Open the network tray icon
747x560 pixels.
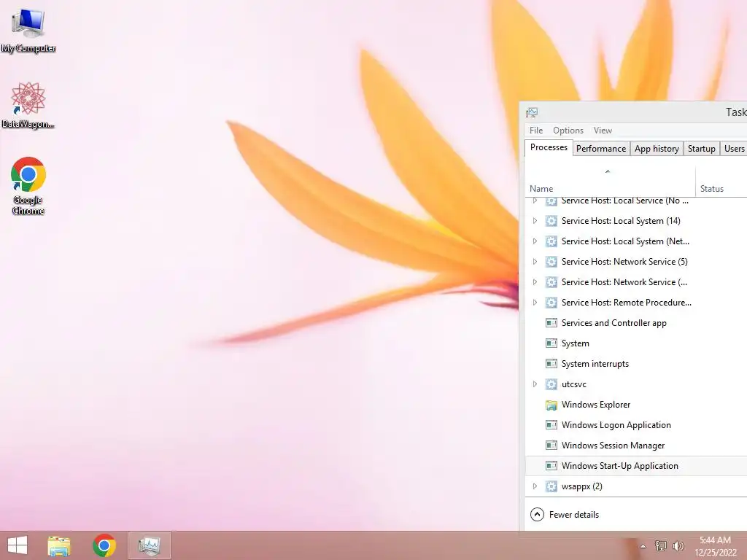[x=660, y=545]
